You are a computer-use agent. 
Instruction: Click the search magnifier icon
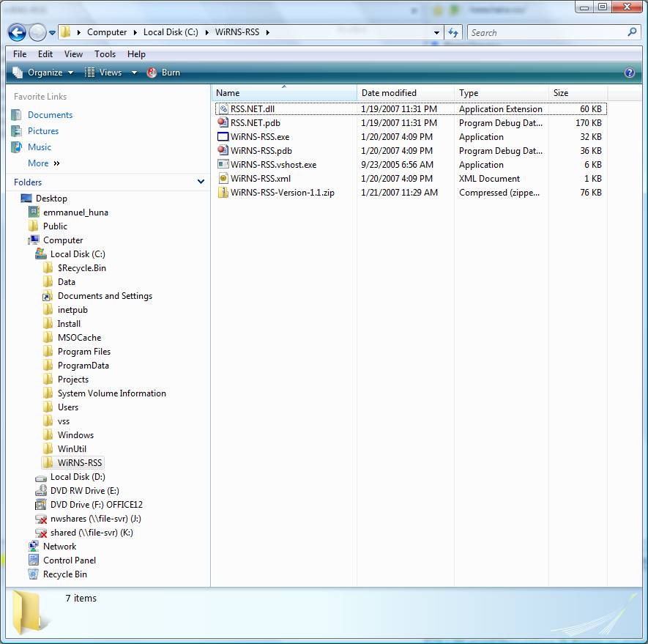pos(632,32)
